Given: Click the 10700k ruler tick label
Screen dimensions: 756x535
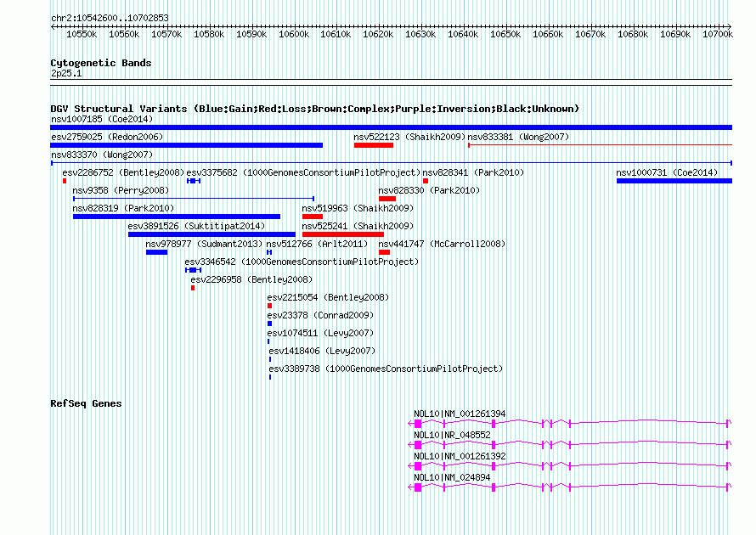Looking at the screenshot, I should point(718,34).
